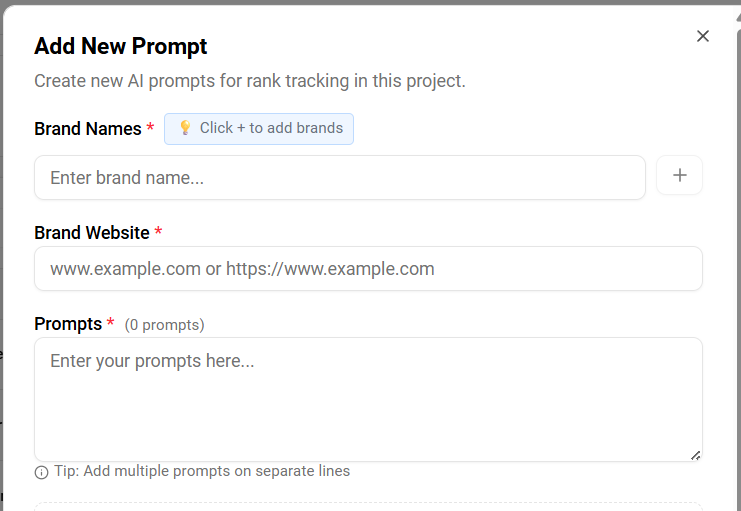Image resolution: width=741 pixels, height=511 pixels.
Task: Click the red asterisk beside Brand Names
Action: [150, 127]
